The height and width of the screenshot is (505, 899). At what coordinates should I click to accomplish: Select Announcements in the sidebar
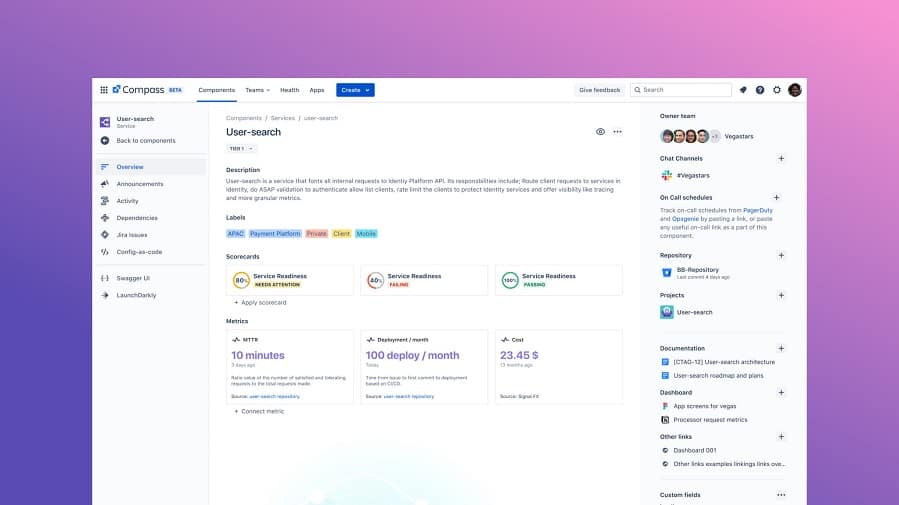pos(151,184)
